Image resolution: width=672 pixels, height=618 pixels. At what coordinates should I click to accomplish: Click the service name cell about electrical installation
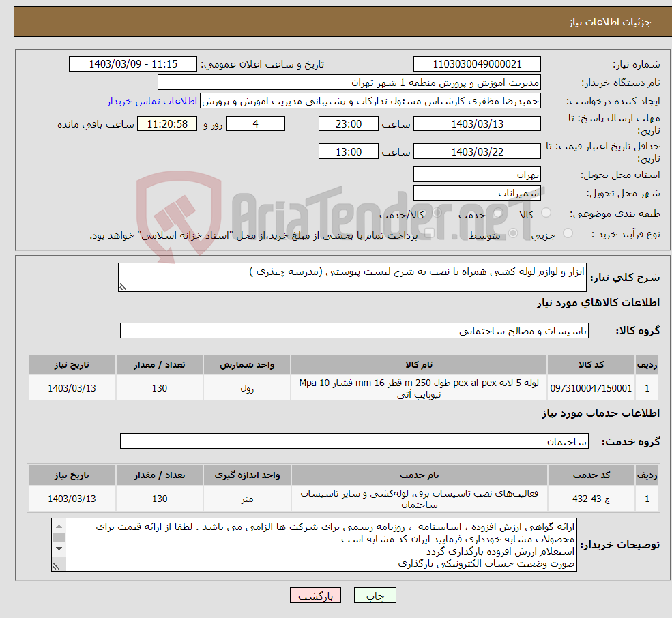coord(419,499)
